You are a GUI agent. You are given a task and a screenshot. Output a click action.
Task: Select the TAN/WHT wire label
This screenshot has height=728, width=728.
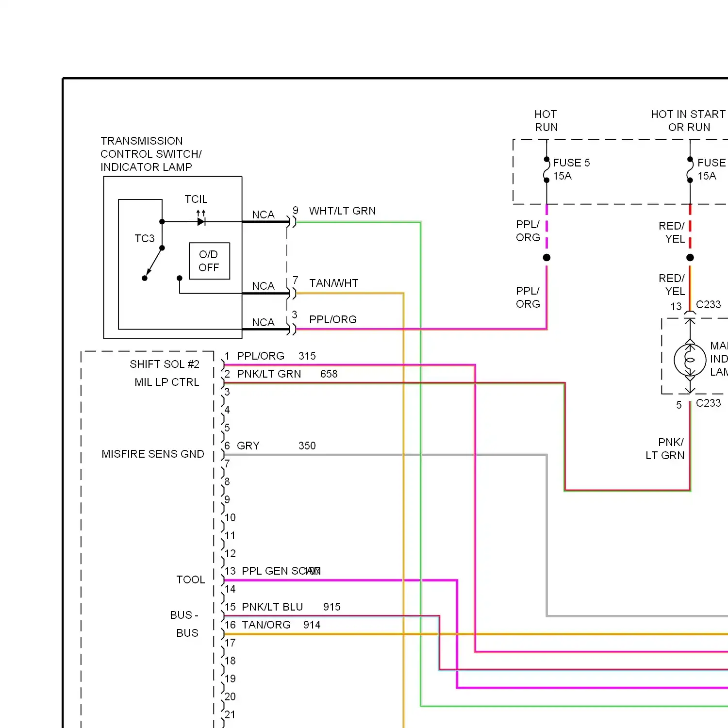(x=334, y=283)
